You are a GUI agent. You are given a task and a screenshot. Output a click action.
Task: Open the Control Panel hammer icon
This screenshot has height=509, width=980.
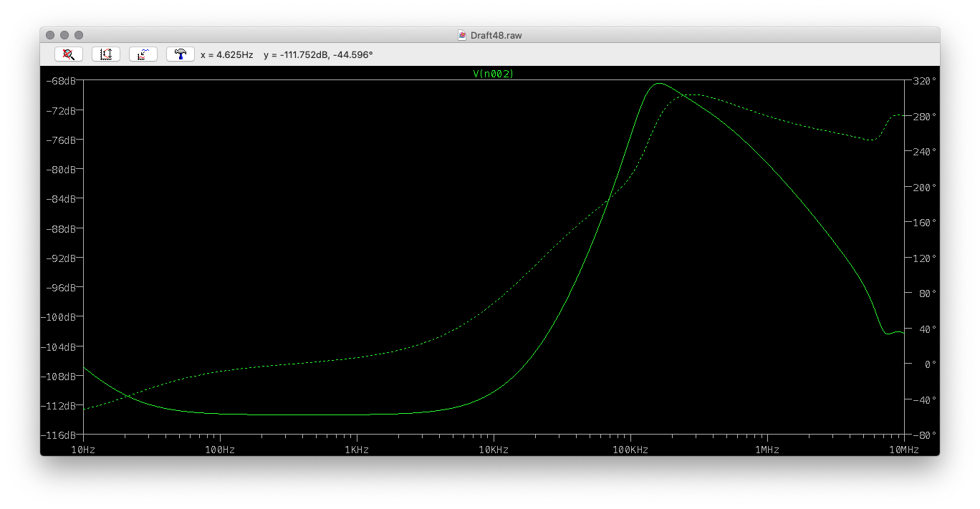pos(181,54)
